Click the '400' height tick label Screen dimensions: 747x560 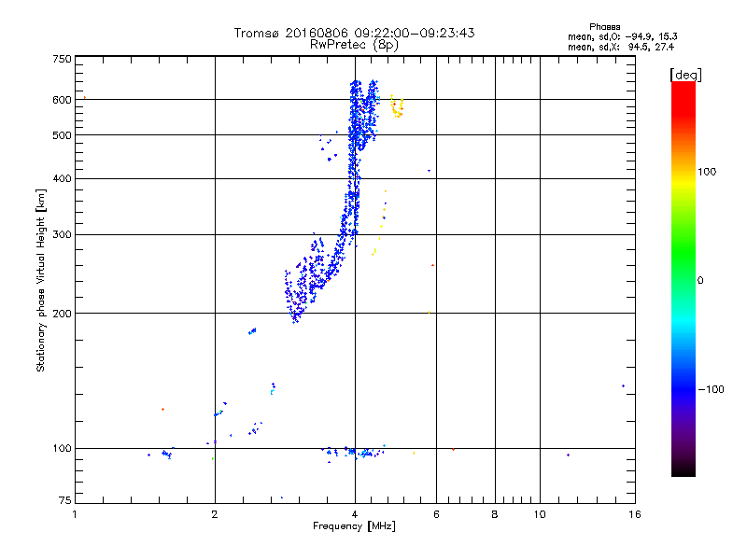pos(62,179)
